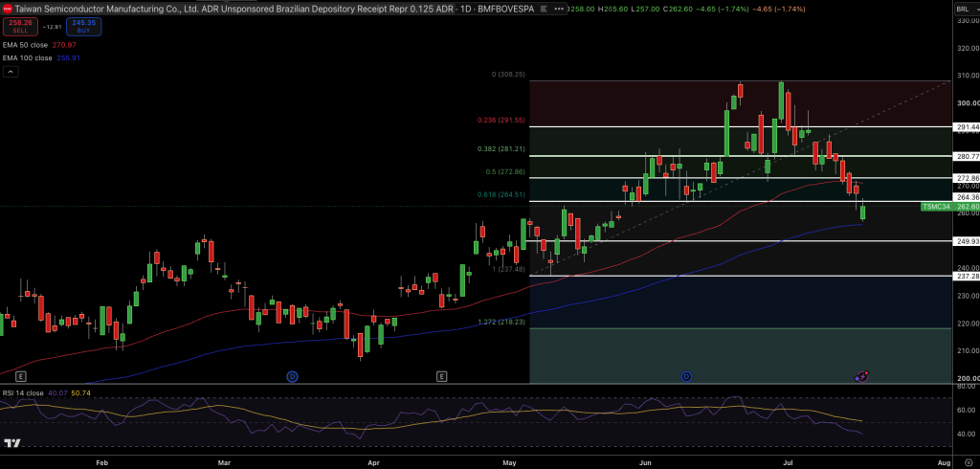Click the earnings E marker near mid-April
This screenshot has height=469, width=980.
coord(441,376)
